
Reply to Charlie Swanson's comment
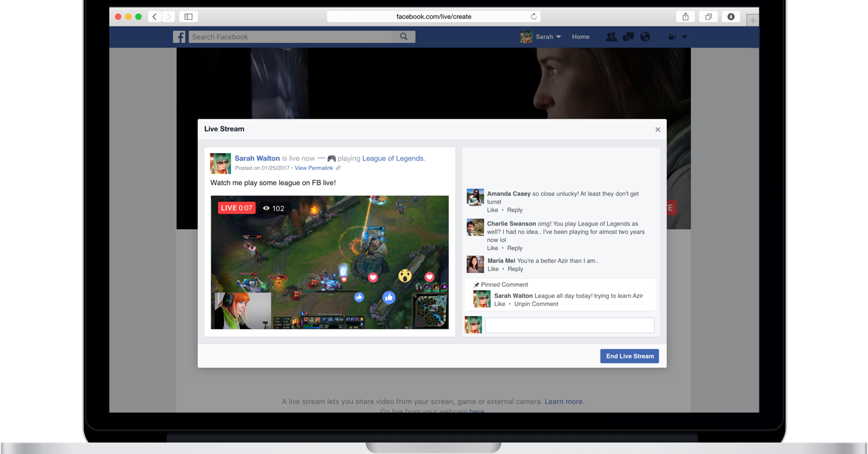pyautogui.click(x=515, y=248)
